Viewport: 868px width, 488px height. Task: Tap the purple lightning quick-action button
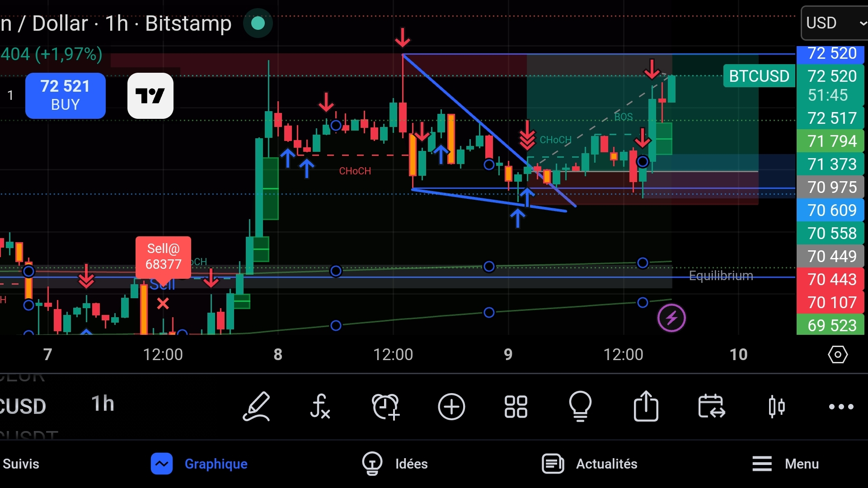coord(671,318)
